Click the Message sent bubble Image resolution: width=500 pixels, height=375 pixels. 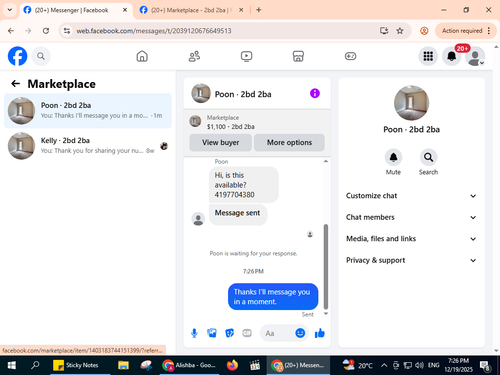238,214
